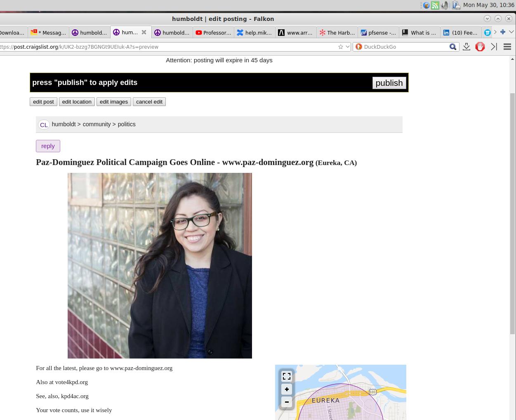Switch to the help.mik... tab
The width and height of the screenshot is (516, 420).
click(254, 33)
